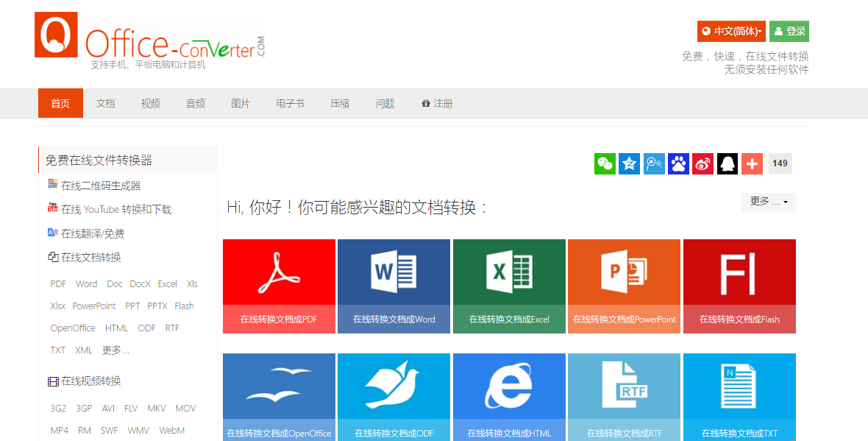Share page on Sina Weibo
The width and height of the screenshot is (868, 441).
pyautogui.click(x=702, y=163)
